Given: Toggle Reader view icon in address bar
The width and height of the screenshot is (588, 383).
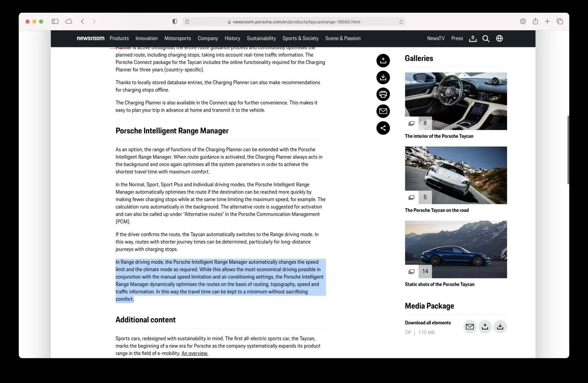Looking at the screenshot, I should click(187, 22).
